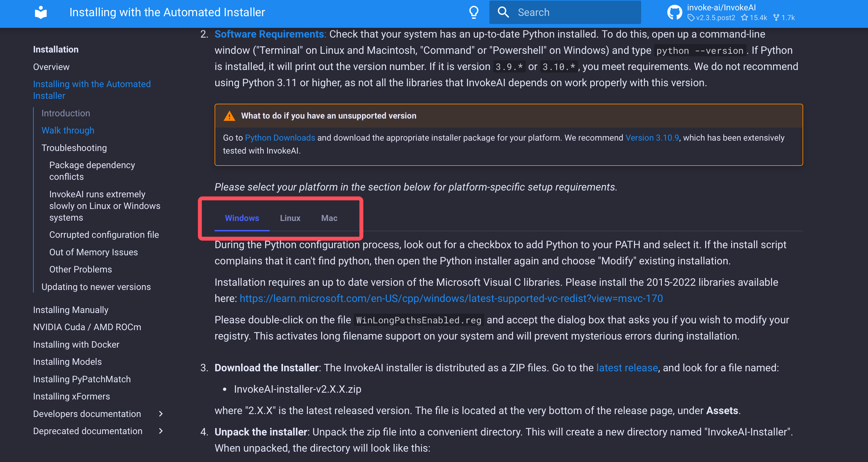Viewport: 868px width, 462px height.
Task: Click the magnifying glass search icon
Action: click(x=503, y=12)
